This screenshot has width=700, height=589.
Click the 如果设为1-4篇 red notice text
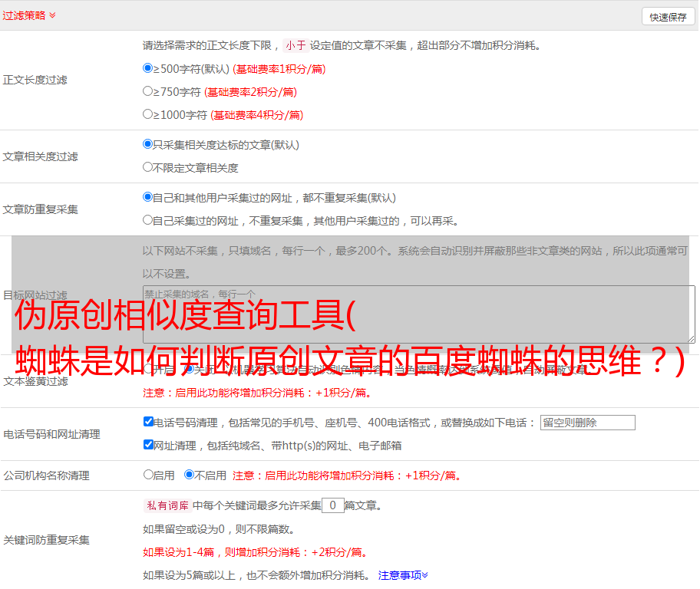point(256,552)
